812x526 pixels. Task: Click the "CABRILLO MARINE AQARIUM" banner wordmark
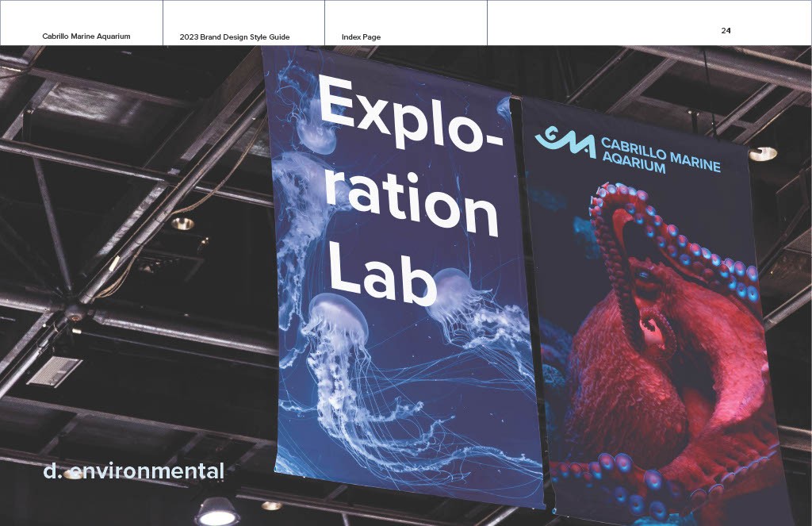(x=661, y=155)
